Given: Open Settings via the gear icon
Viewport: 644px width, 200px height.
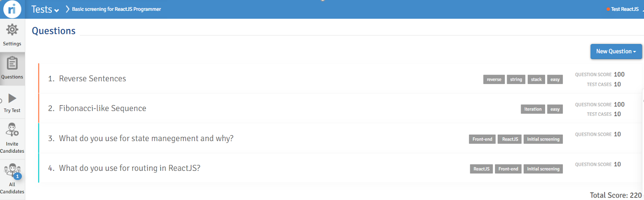Looking at the screenshot, I should pyautogui.click(x=12, y=29).
